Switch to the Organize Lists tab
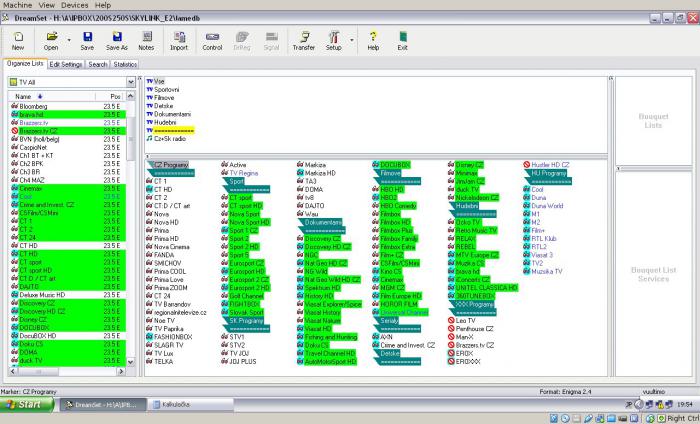The width and height of the screenshot is (700, 424). (25, 64)
